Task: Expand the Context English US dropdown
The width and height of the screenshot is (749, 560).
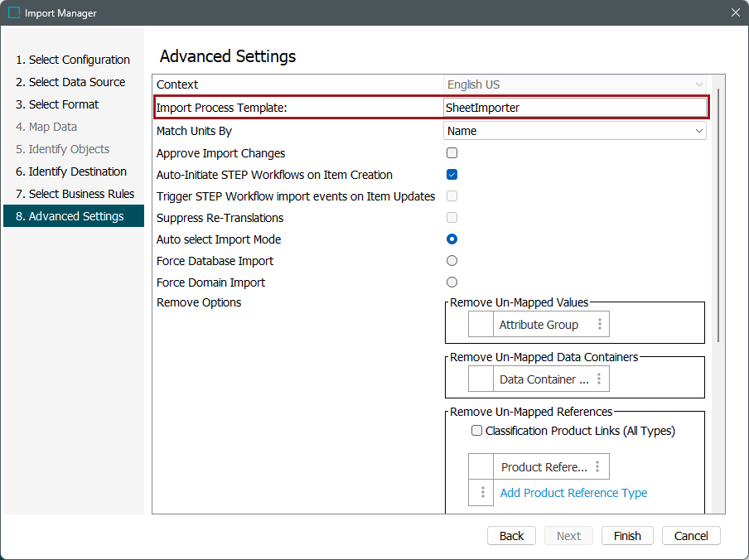Action: click(574, 84)
